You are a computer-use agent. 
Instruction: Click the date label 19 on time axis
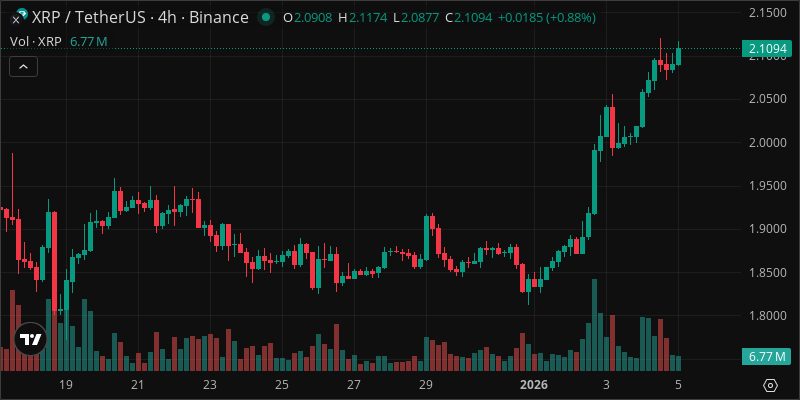pos(65,385)
